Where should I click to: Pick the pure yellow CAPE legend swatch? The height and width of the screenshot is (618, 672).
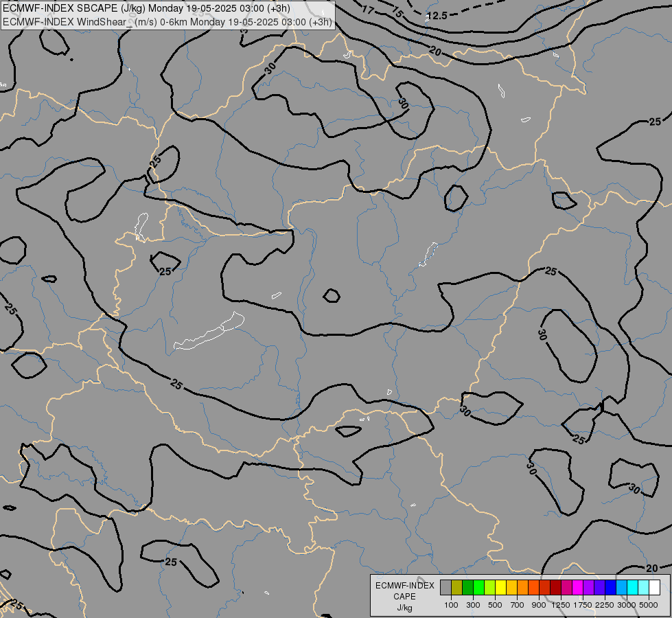tap(500, 588)
